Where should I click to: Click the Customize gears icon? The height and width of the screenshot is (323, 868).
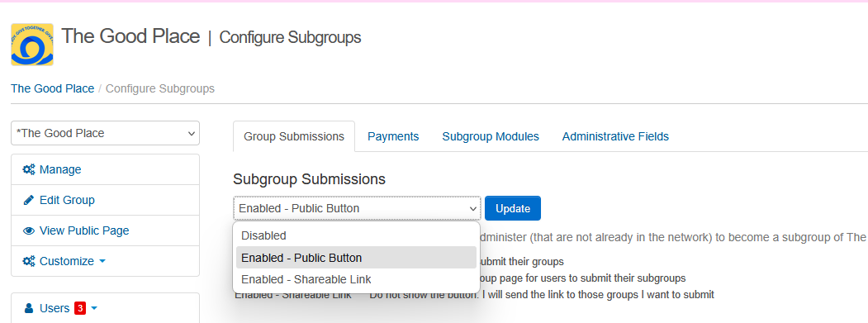[x=29, y=261]
